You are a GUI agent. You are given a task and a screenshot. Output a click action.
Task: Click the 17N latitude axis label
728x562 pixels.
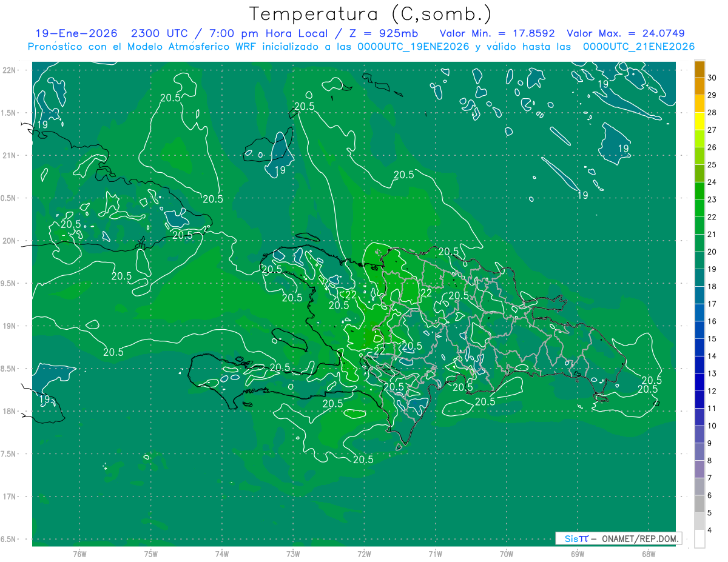pos(10,497)
